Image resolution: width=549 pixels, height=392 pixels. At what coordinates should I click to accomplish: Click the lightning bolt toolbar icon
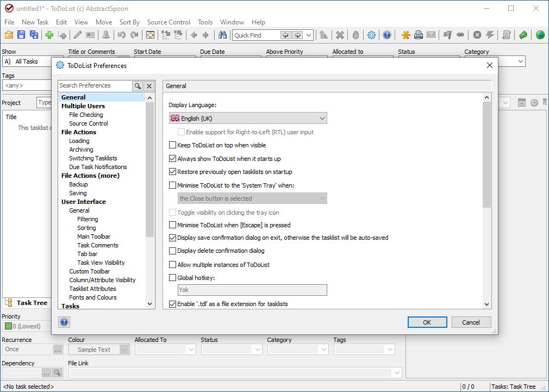(490, 35)
